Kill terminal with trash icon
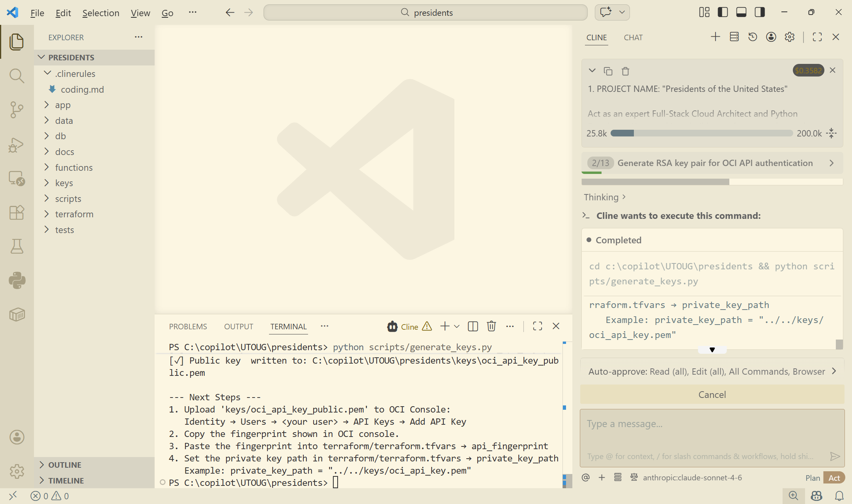Viewport: 852px width, 504px height. point(491,326)
